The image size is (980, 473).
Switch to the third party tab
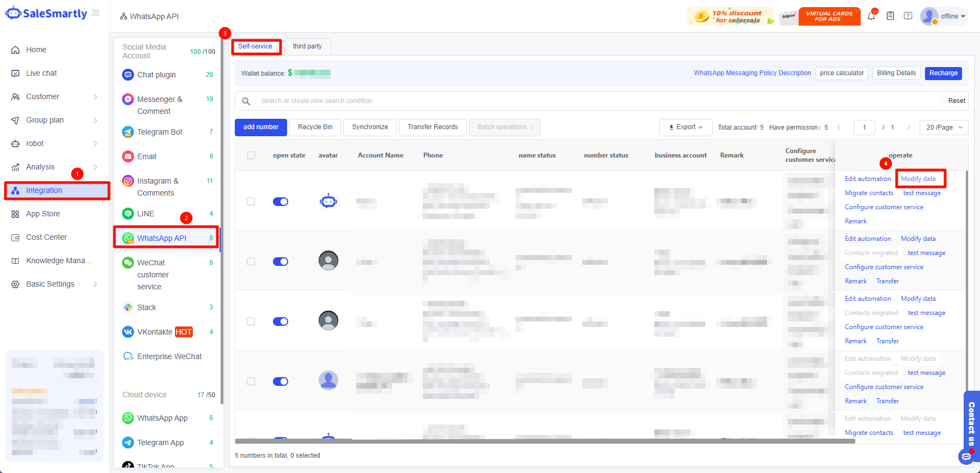[x=307, y=46]
